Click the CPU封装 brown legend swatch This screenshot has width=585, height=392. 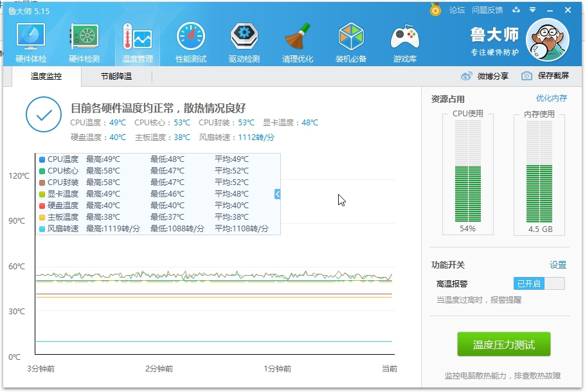click(x=42, y=183)
